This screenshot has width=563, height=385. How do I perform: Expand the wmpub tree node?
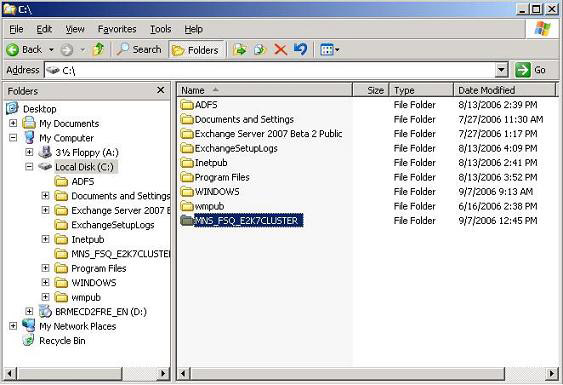tap(45, 297)
